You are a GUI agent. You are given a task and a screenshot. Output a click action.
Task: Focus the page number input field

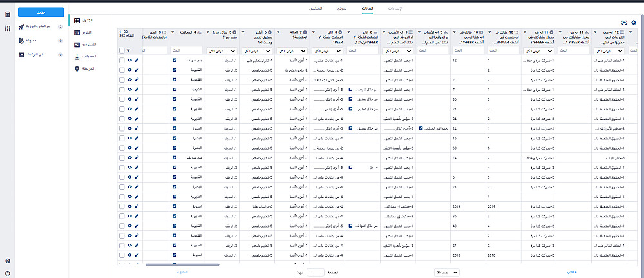click(315, 272)
